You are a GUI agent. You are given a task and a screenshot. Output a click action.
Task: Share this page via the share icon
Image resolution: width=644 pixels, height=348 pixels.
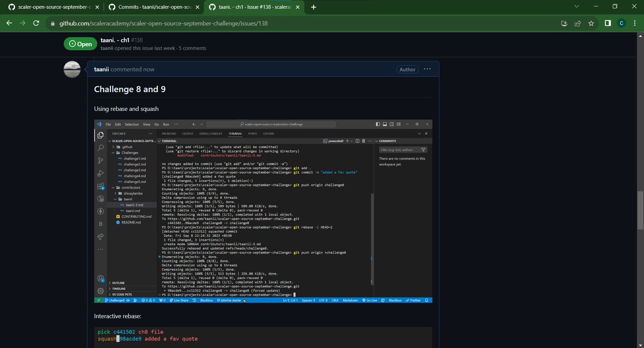[577, 24]
